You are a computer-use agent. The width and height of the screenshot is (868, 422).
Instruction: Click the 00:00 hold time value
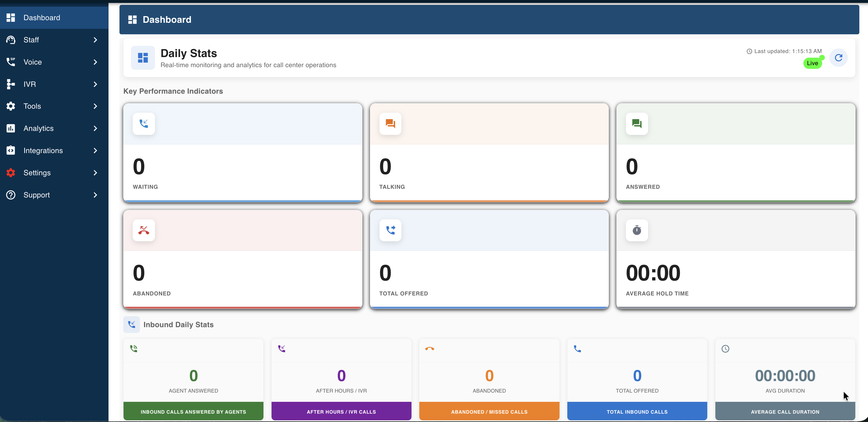pos(653,273)
